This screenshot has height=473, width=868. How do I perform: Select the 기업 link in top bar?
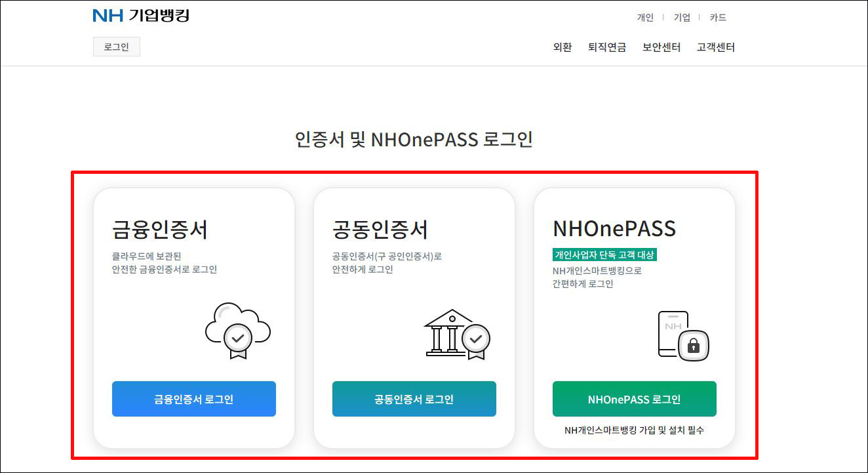pos(682,18)
